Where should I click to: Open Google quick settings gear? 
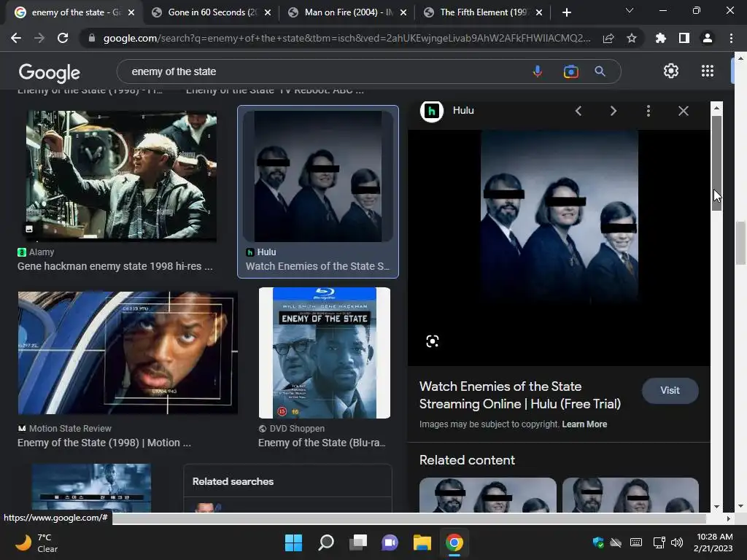[671, 71]
